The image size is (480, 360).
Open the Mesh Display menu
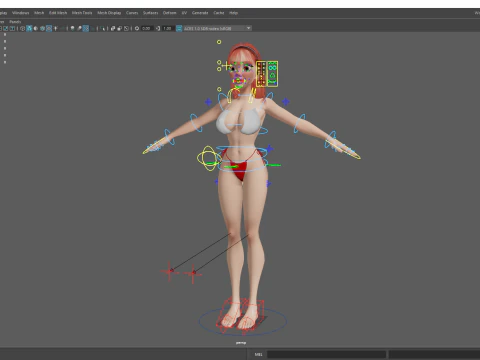[109, 13]
